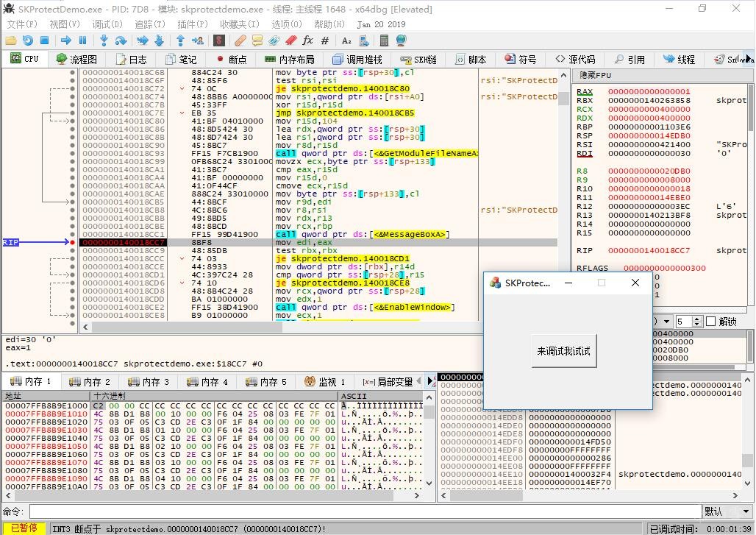
Task: Check the 解锁 checkbox
Action: [710, 322]
